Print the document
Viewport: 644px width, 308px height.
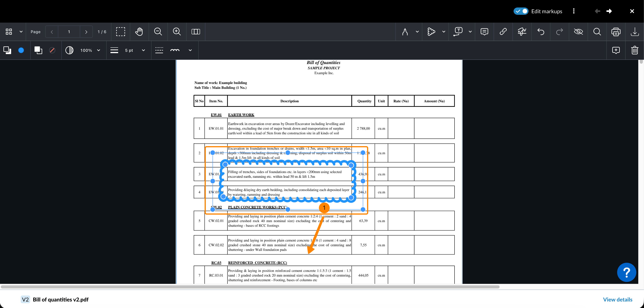coord(616,32)
